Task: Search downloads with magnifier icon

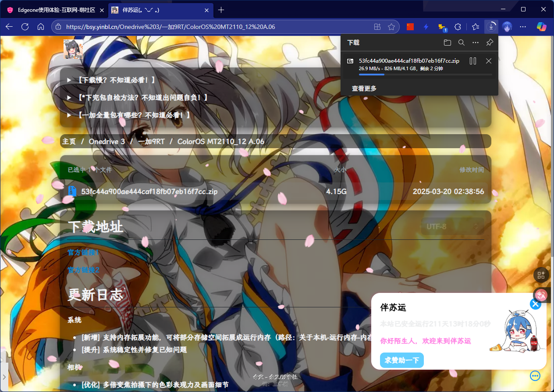Action: [x=461, y=43]
